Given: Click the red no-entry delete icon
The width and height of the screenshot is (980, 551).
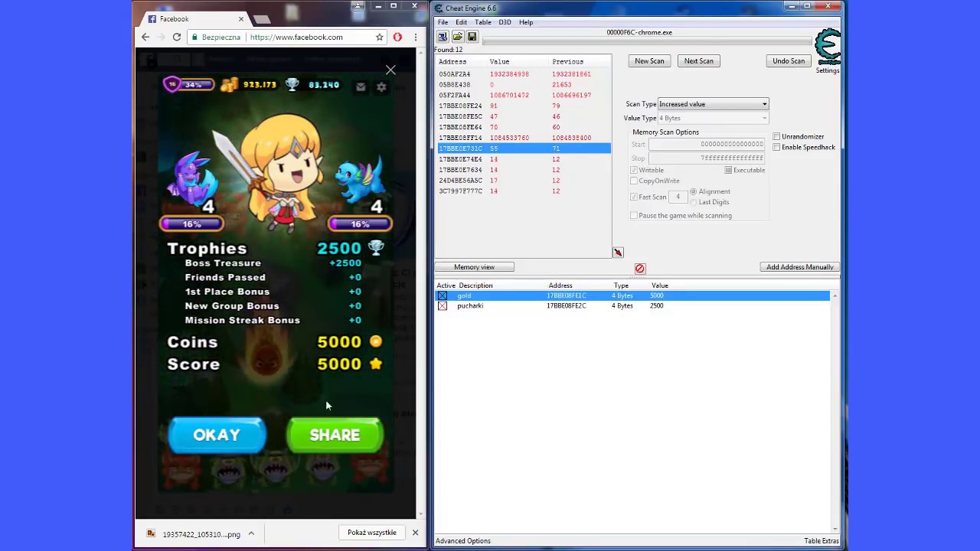Looking at the screenshot, I should coord(640,269).
